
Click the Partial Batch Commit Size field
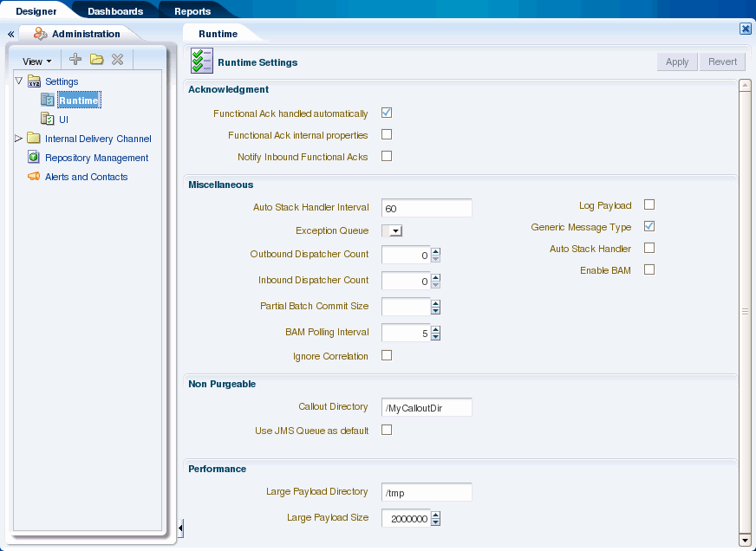(406, 307)
